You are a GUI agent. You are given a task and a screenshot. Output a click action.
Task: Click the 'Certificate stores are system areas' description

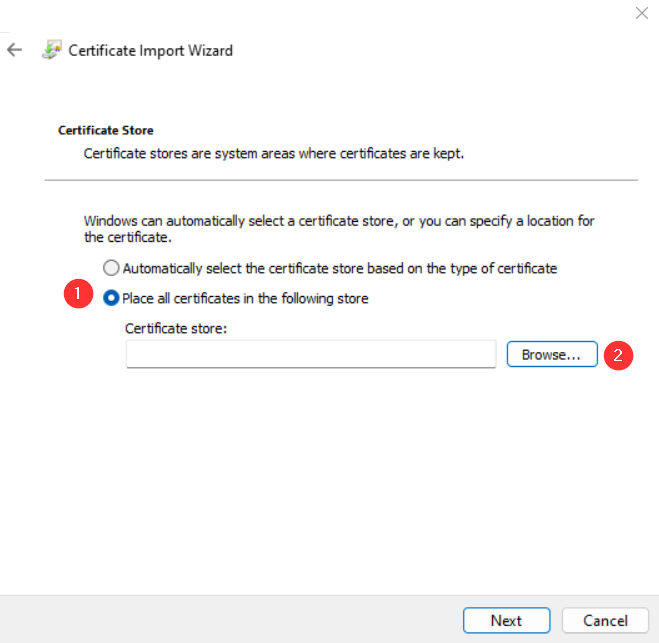[274, 153]
